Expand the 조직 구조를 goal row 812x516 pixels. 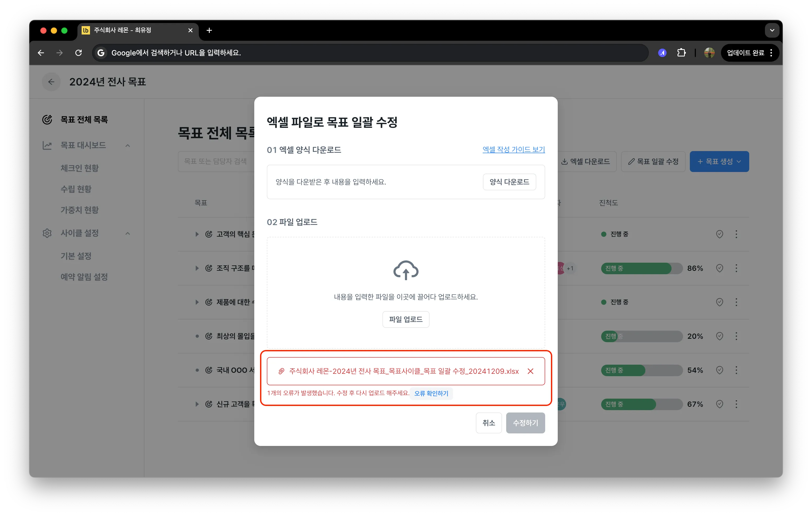click(x=197, y=268)
